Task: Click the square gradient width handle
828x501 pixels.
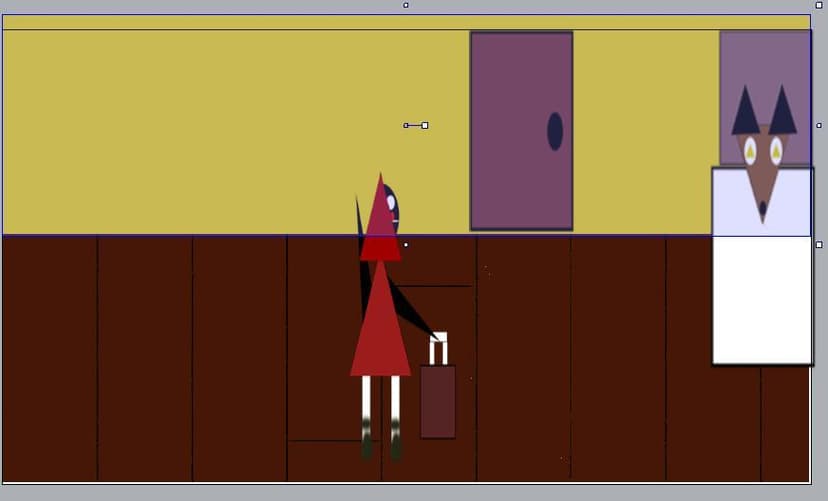Action: click(425, 126)
